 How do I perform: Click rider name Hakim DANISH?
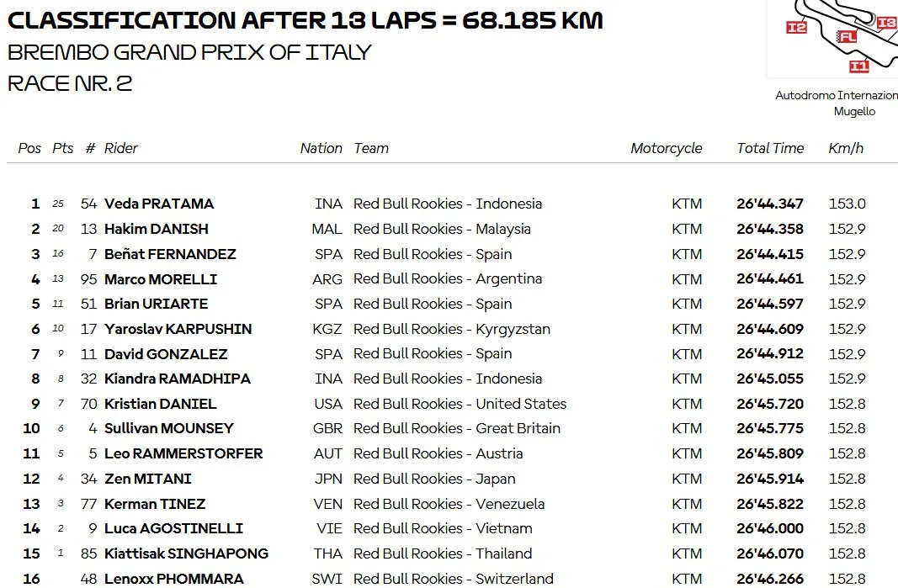pos(157,229)
